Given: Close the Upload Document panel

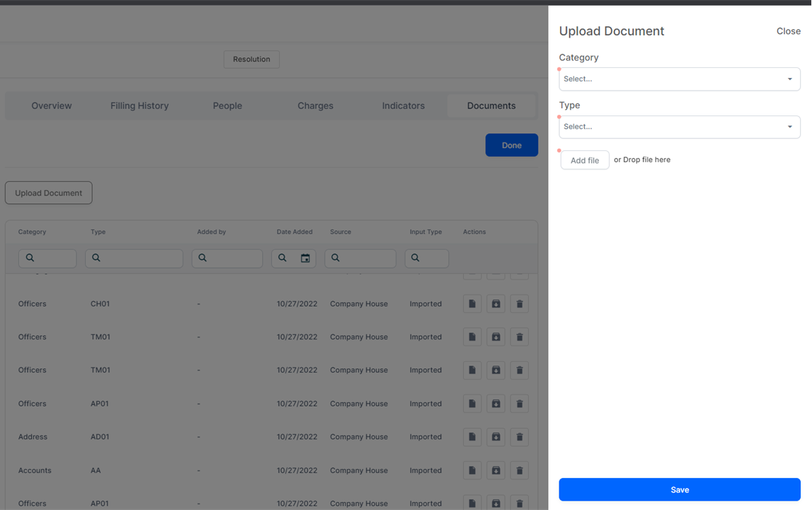Looking at the screenshot, I should pyautogui.click(x=788, y=31).
